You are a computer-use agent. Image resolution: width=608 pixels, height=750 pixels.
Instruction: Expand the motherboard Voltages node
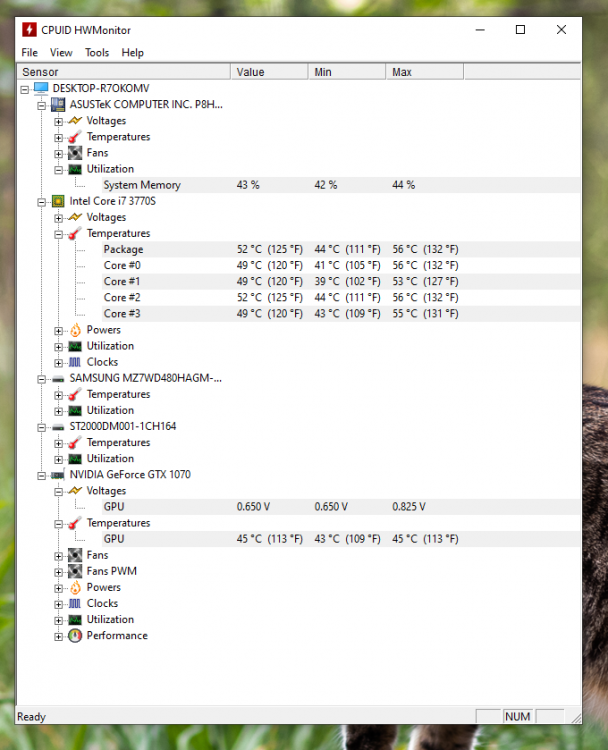pos(58,121)
